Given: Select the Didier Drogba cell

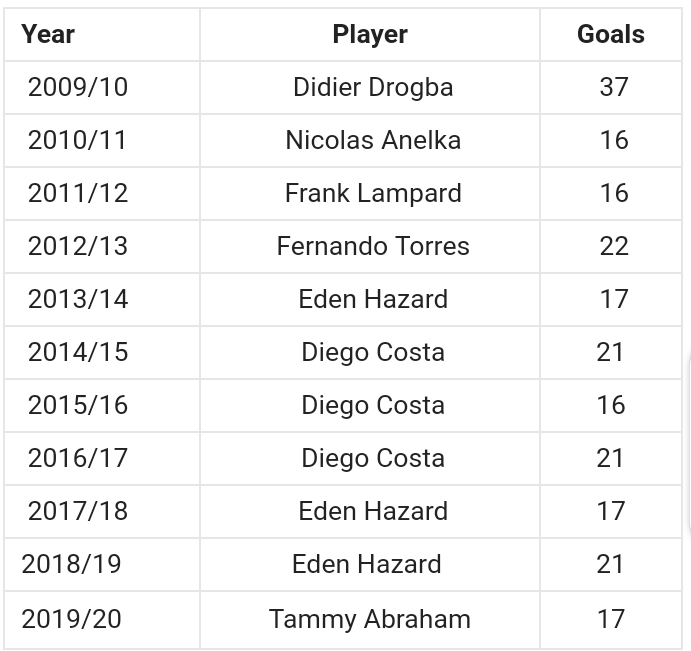Looking at the screenshot, I should click(x=372, y=87).
